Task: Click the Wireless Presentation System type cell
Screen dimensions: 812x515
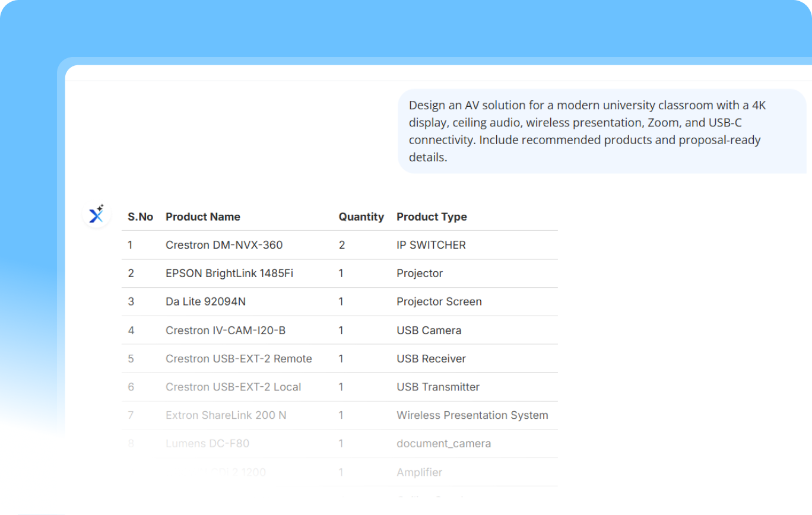Action: (x=472, y=415)
